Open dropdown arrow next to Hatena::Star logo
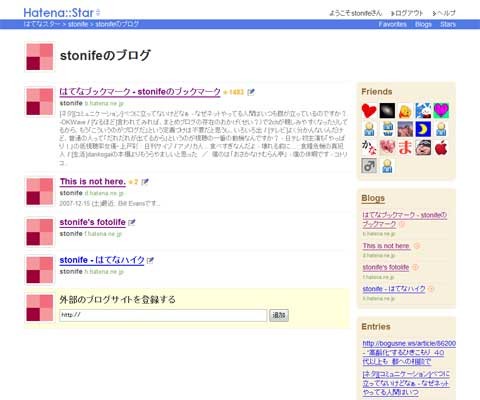The image size is (480, 400). click(x=98, y=13)
